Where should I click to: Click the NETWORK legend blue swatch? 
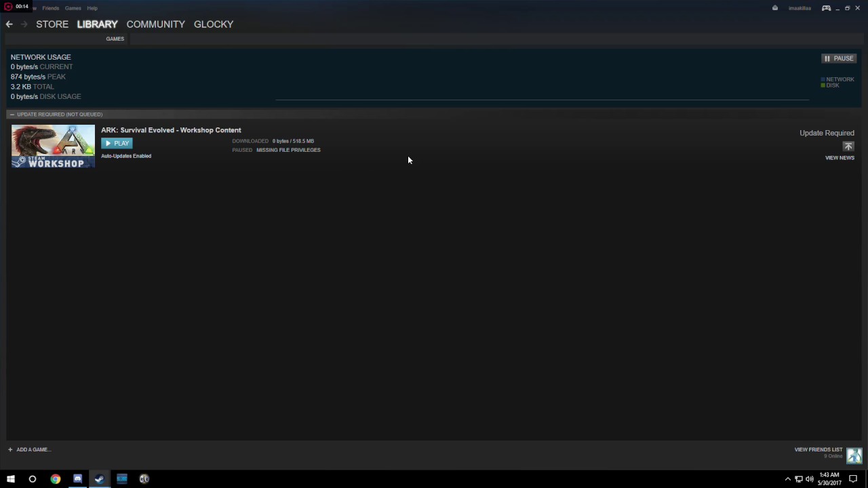point(823,79)
